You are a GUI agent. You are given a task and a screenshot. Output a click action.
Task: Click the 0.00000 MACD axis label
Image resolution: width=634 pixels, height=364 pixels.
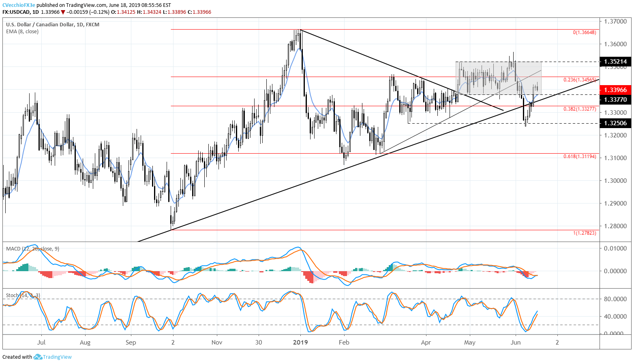(615, 271)
